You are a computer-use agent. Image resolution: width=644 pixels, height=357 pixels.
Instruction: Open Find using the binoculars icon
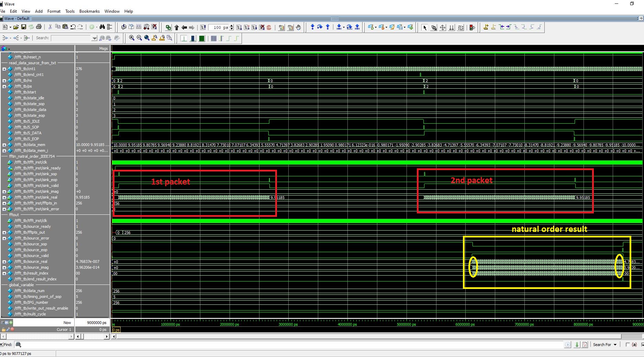pyautogui.click(x=102, y=27)
